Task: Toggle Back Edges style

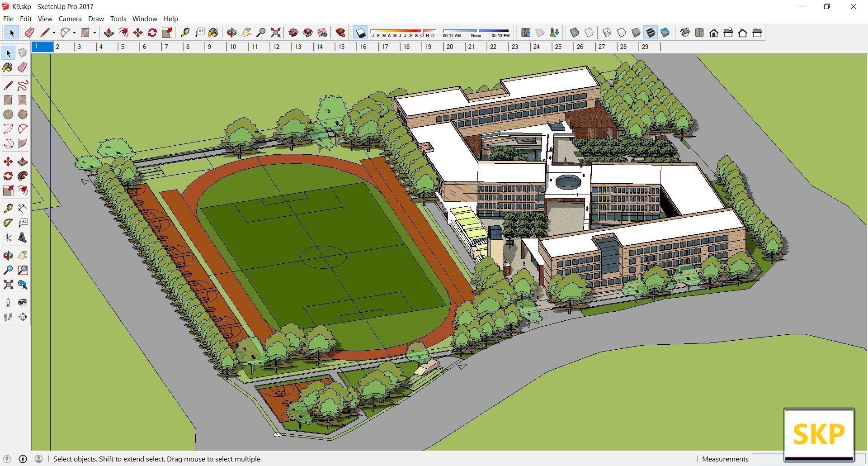Action: pyautogui.click(x=589, y=33)
